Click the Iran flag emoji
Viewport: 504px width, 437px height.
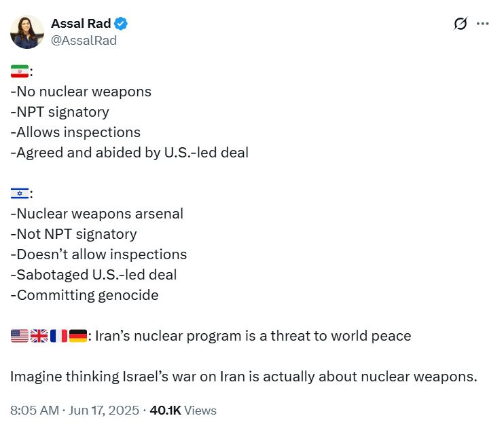pyautogui.click(x=20, y=71)
